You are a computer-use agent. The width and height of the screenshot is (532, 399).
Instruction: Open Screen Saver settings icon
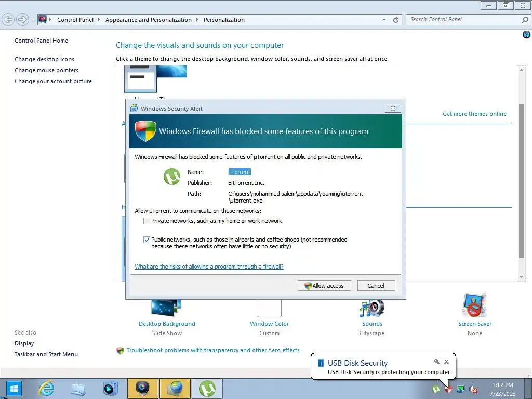click(x=475, y=306)
